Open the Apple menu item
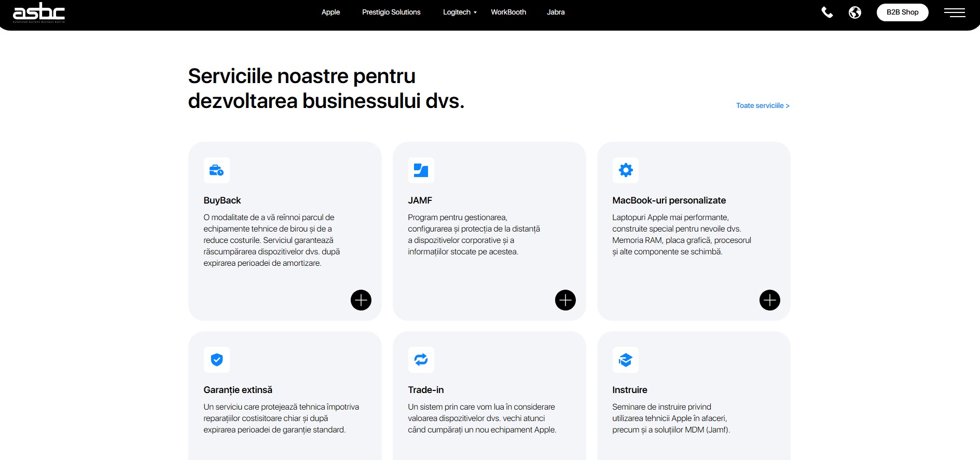 330,12
